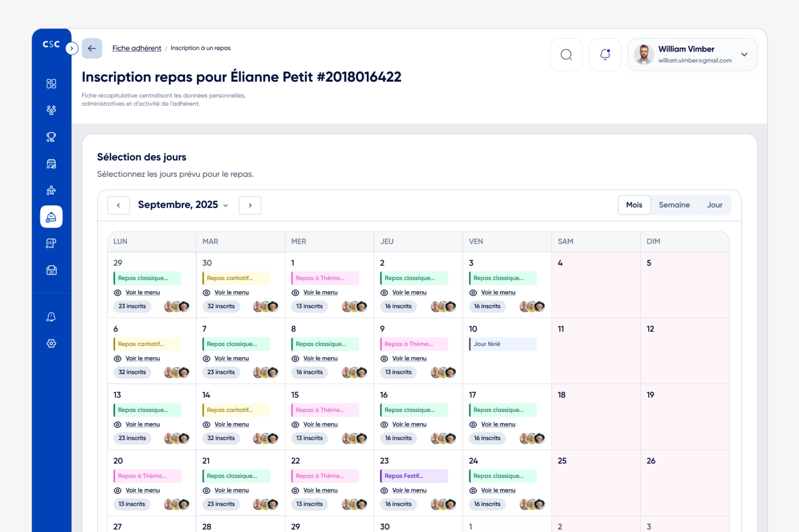Switch to the Mois view tab
Viewport: 799px width, 532px height.
tap(634, 205)
